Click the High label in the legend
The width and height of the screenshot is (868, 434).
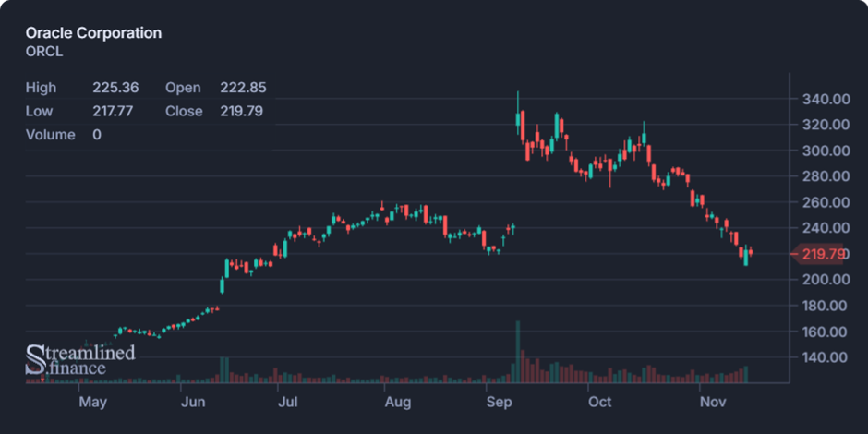(x=41, y=88)
